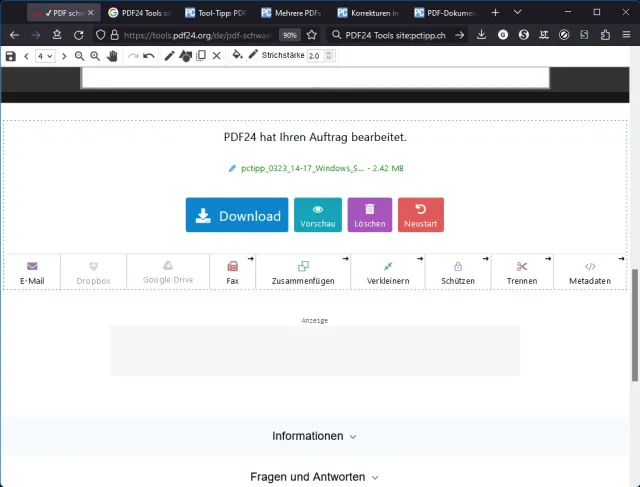
Task: Reset the 90% zoom level badge
Action: click(x=290, y=36)
